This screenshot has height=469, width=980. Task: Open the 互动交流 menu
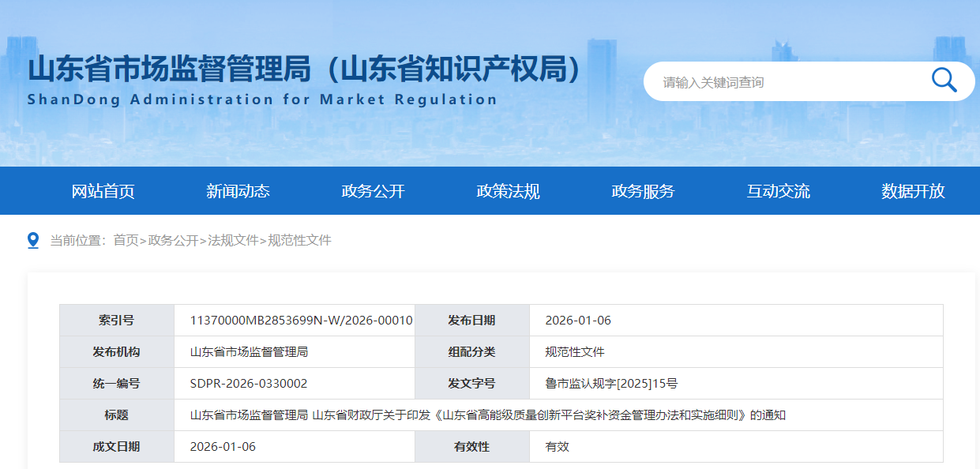pyautogui.click(x=779, y=190)
